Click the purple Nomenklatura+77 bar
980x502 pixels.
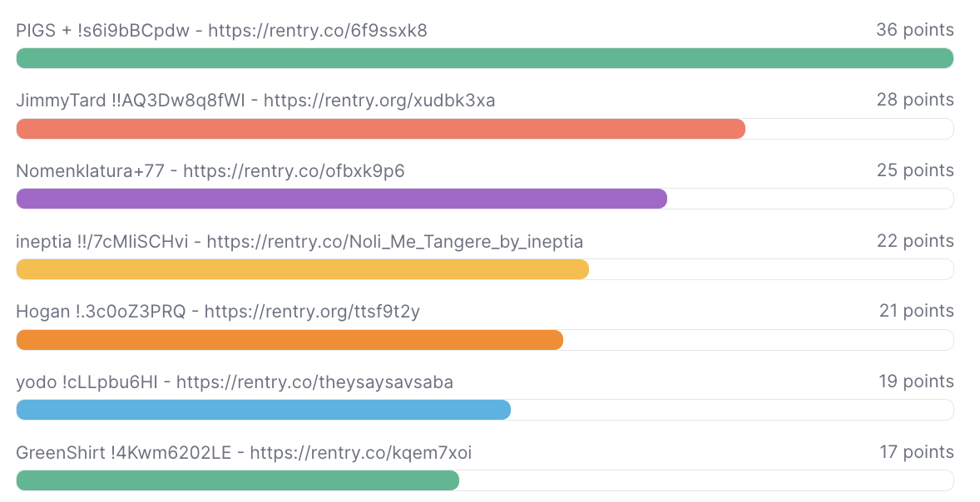pos(341,199)
